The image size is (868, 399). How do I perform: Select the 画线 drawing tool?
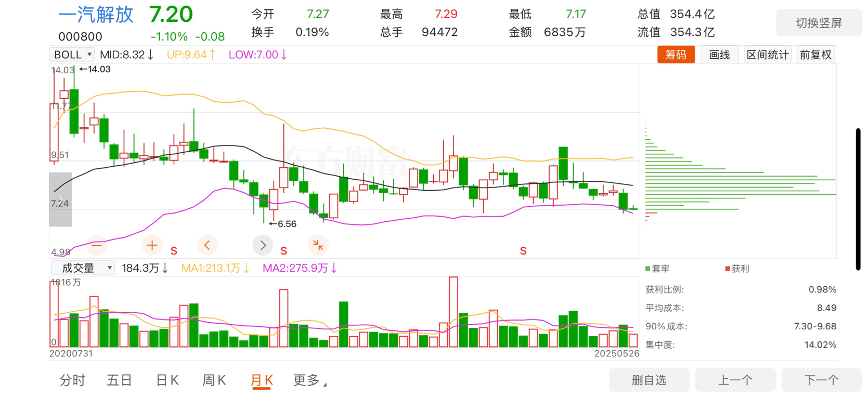coord(720,55)
